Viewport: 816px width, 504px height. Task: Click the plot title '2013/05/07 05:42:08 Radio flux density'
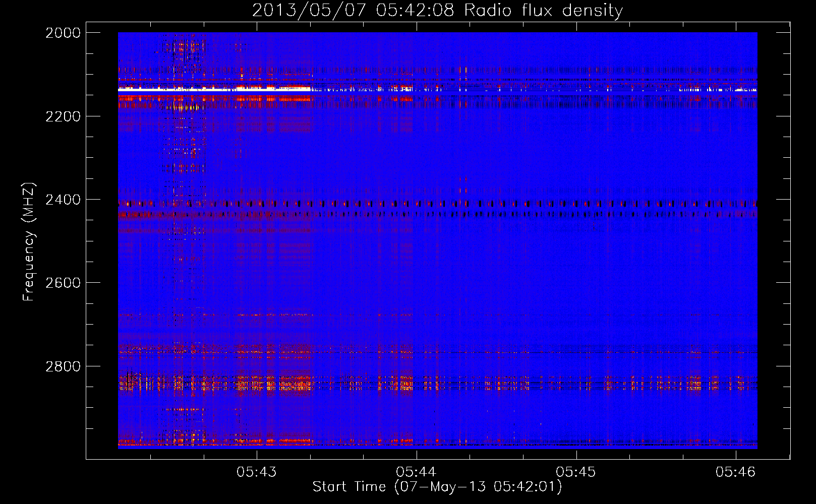[x=437, y=10]
